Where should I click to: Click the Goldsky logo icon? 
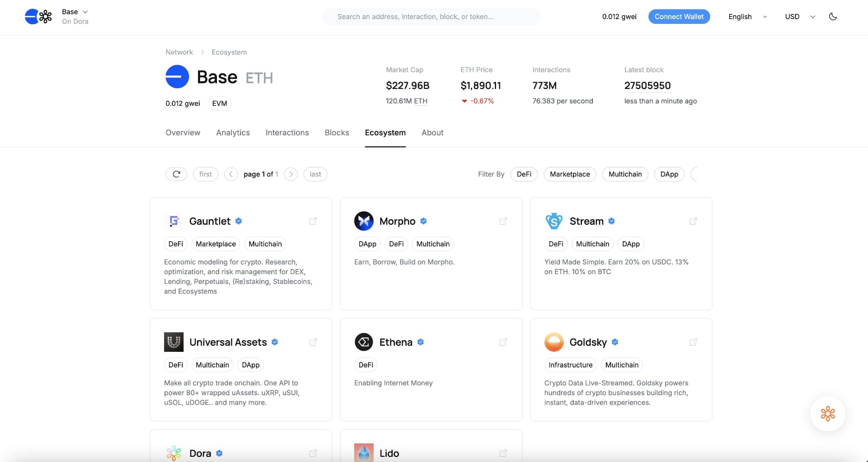[x=554, y=342]
